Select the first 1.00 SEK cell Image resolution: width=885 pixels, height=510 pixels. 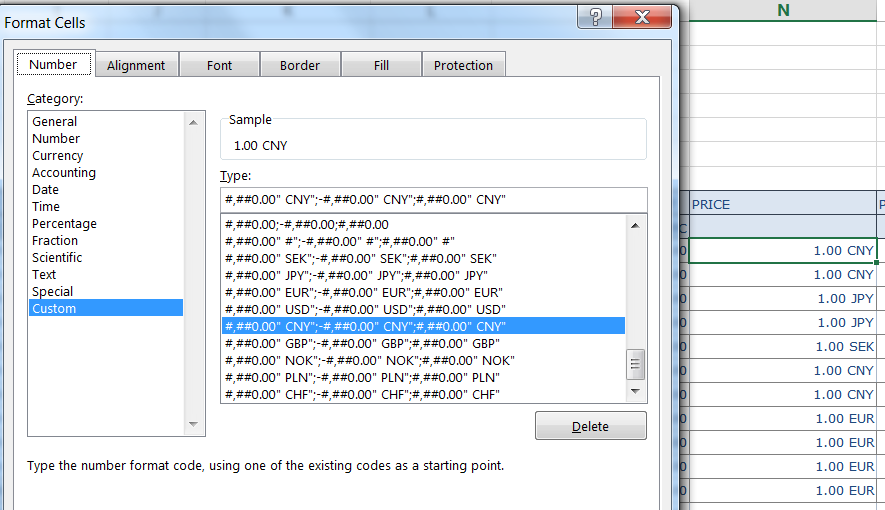pos(783,346)
